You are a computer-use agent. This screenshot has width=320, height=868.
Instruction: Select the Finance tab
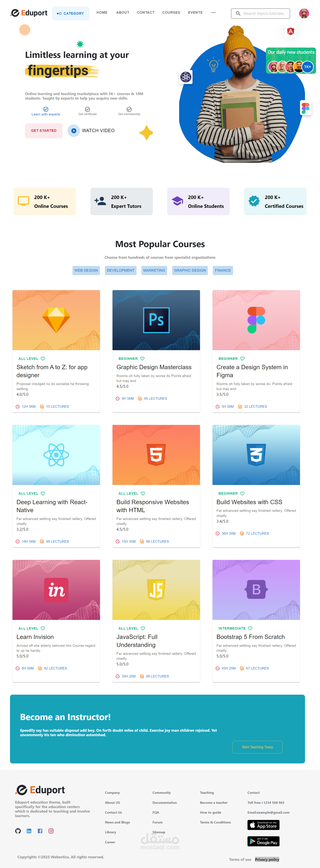coord(223,270)
